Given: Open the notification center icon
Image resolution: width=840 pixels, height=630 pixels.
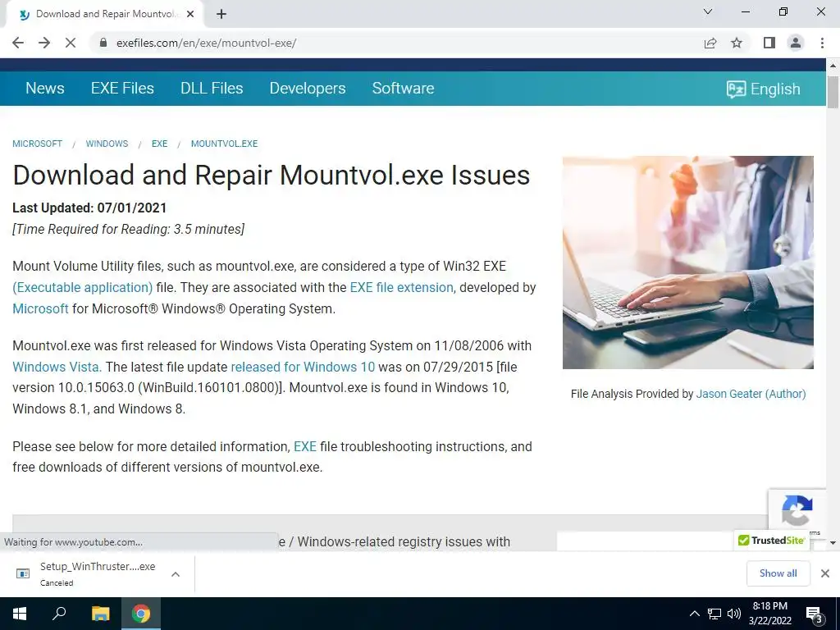Looking at the screenshot, I should point(814,614).
